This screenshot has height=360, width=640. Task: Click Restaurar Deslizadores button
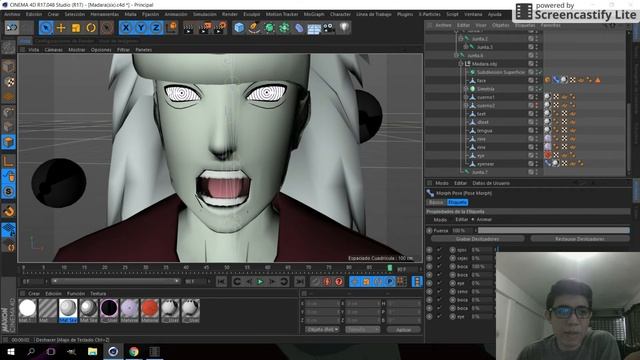(x=580, y=239)
